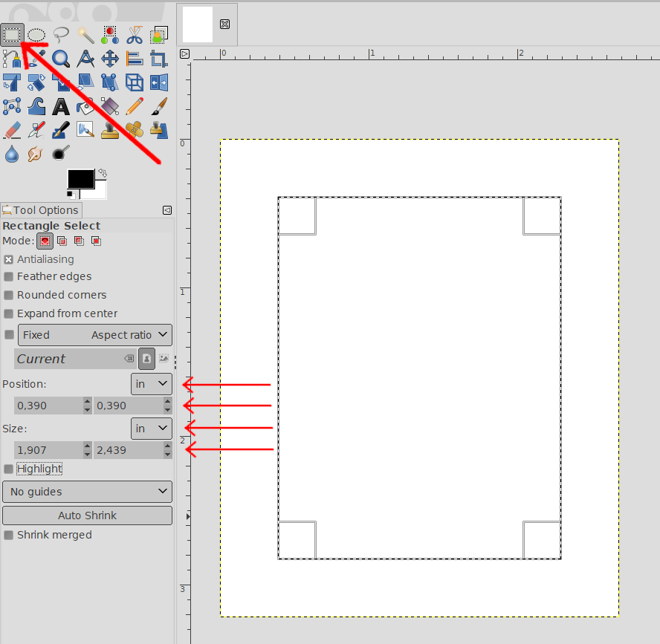Set mode to Replace current selection
The image size is (660, 644).
coord(45,241)
